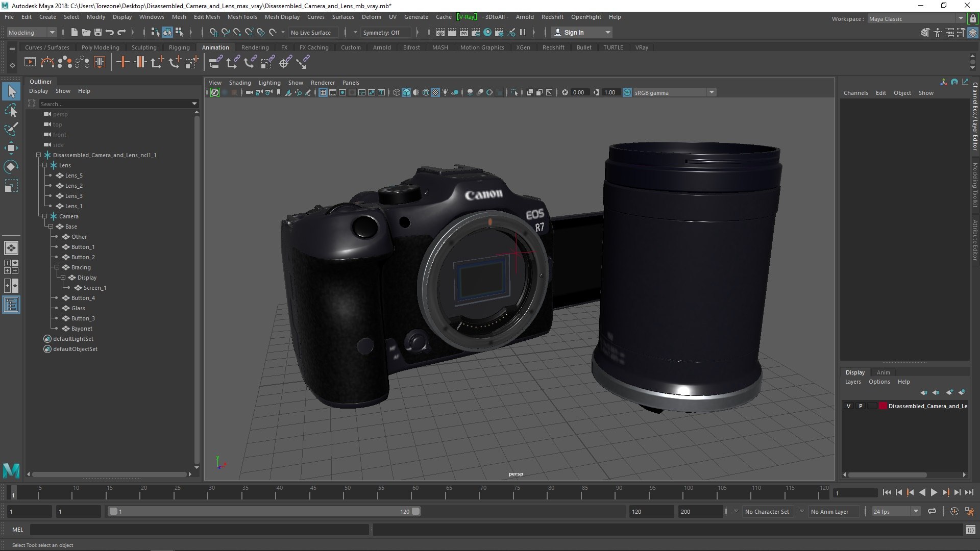Click the Open Scene folder icon
Viewport: 980px width, 551px height.
(86, 32)
